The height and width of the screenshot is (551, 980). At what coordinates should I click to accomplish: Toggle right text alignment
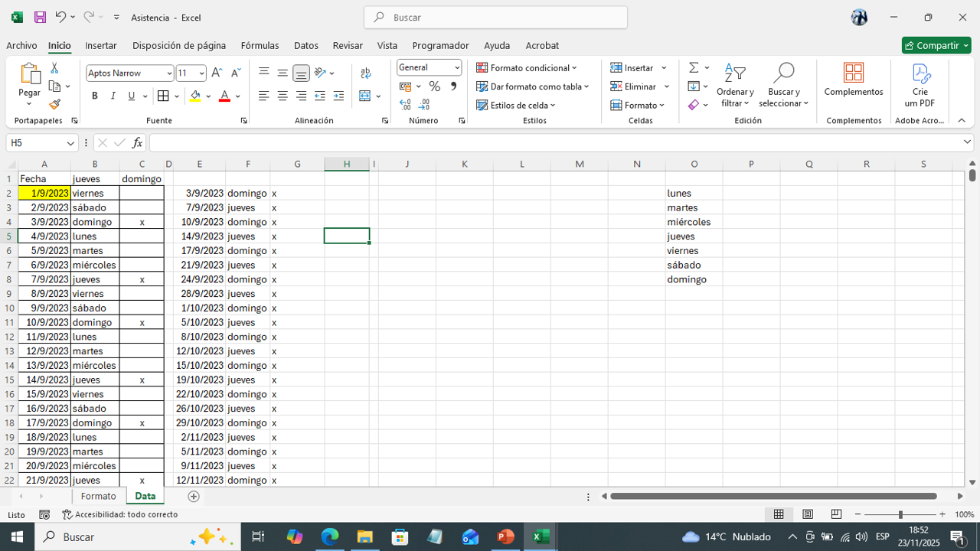point(301,96)
